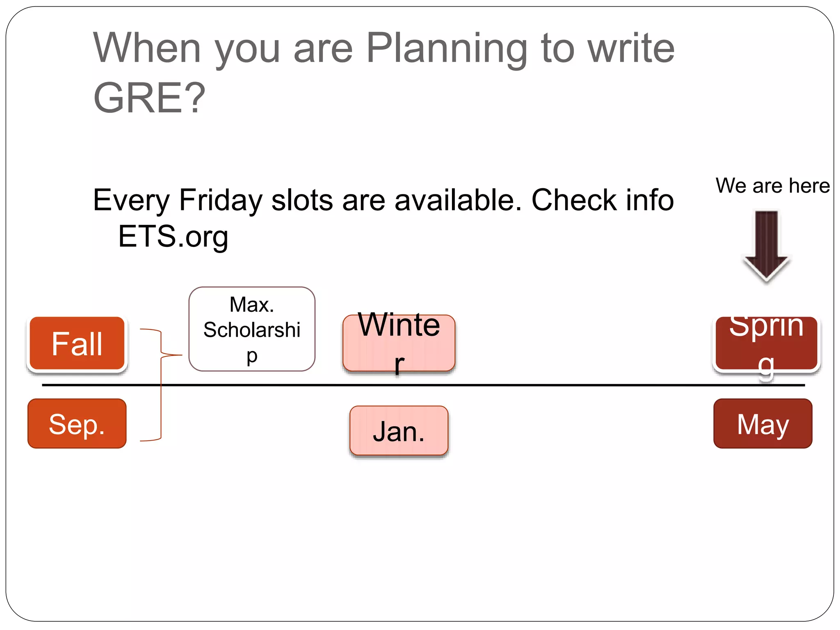Click the horizontal black timeline line
This screenshot has width=840, height=630.
tap(574, 385)
